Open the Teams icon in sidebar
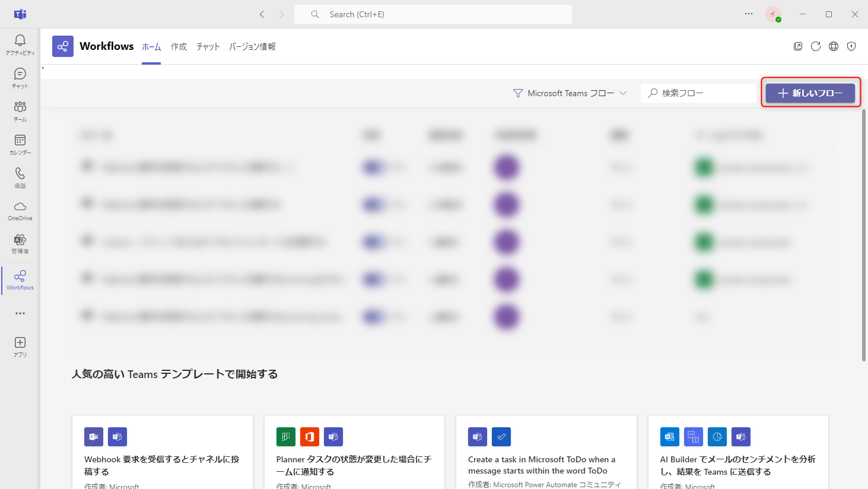868x489 pixels. click(20, 111)
